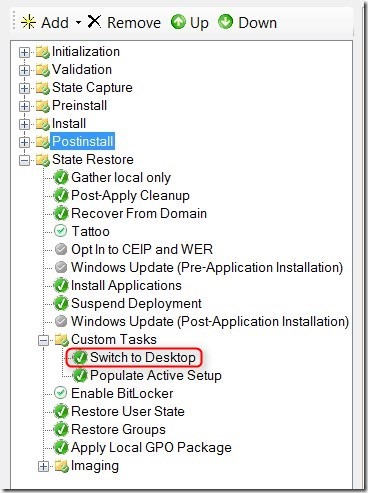Click the green Up arrow icon
This screenshot has height=493, width=368.
tap(178, 22)
